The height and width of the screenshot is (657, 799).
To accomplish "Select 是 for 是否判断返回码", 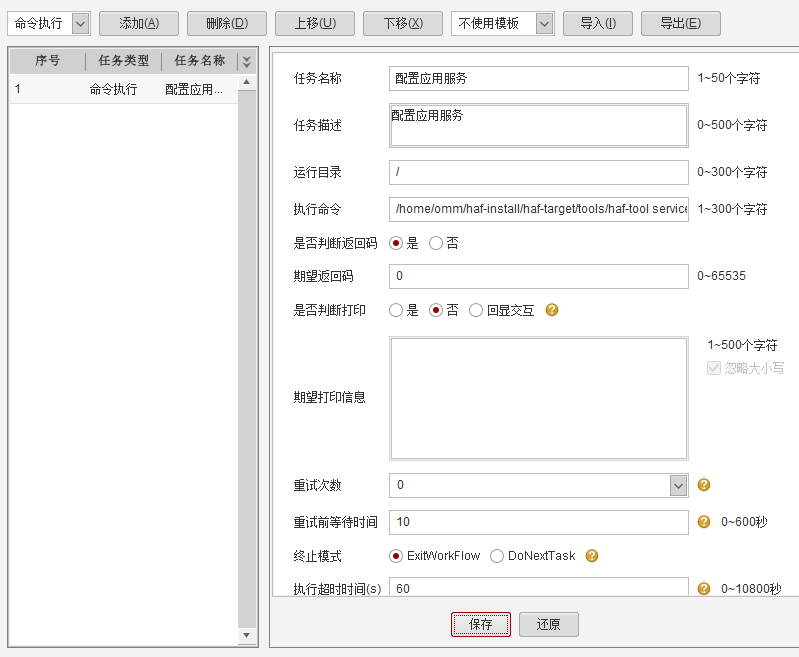I will 396,243.
